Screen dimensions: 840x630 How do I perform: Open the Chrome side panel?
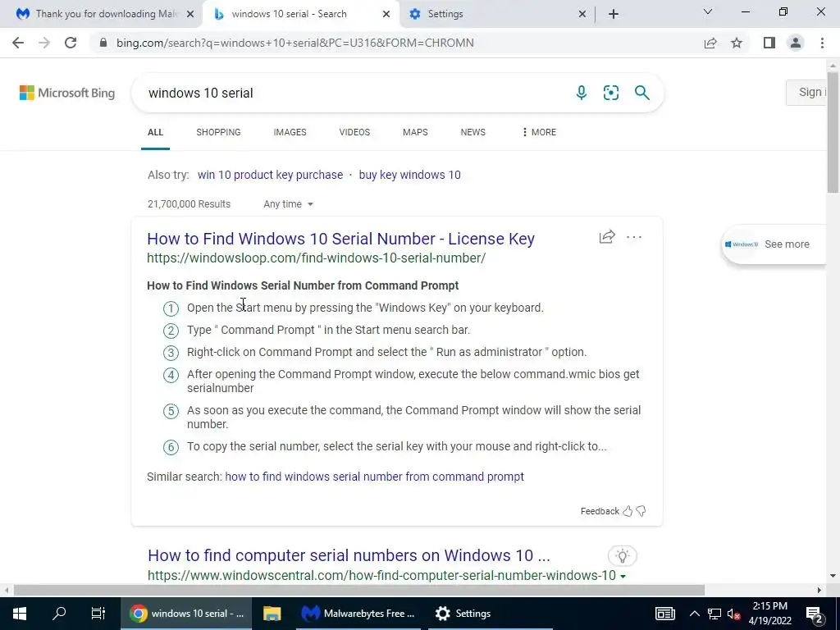(x=769, y=43)
